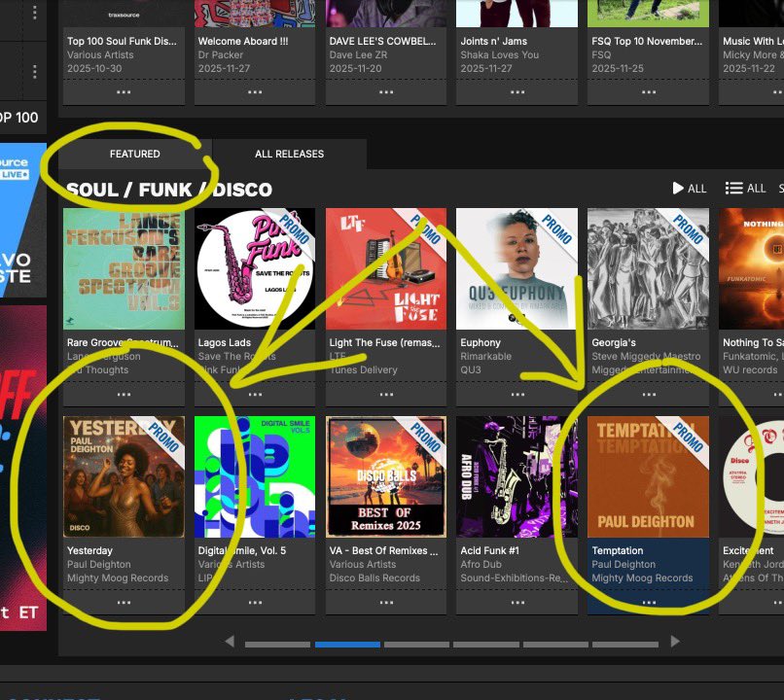Select the active blue carousel page indicator

pyautogui.click(x=347, y=645)
